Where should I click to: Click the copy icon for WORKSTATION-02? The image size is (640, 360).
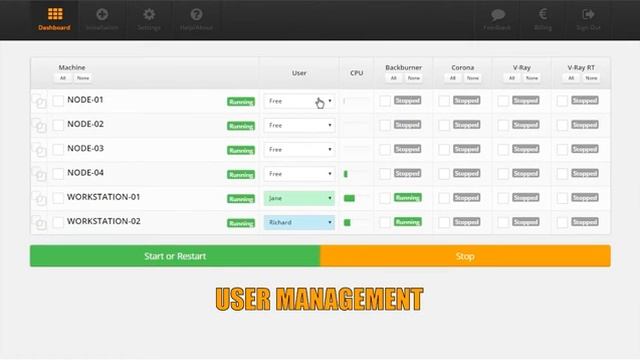click(x=40, y=222)
